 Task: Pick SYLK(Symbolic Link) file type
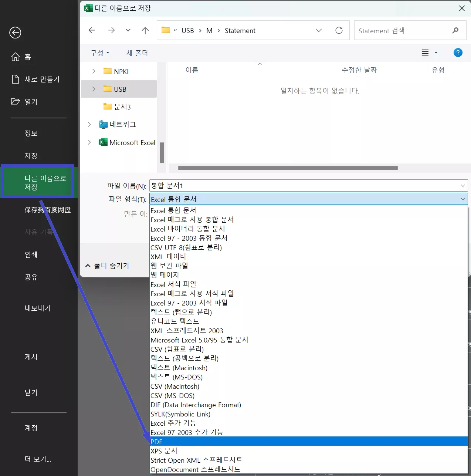309,414
